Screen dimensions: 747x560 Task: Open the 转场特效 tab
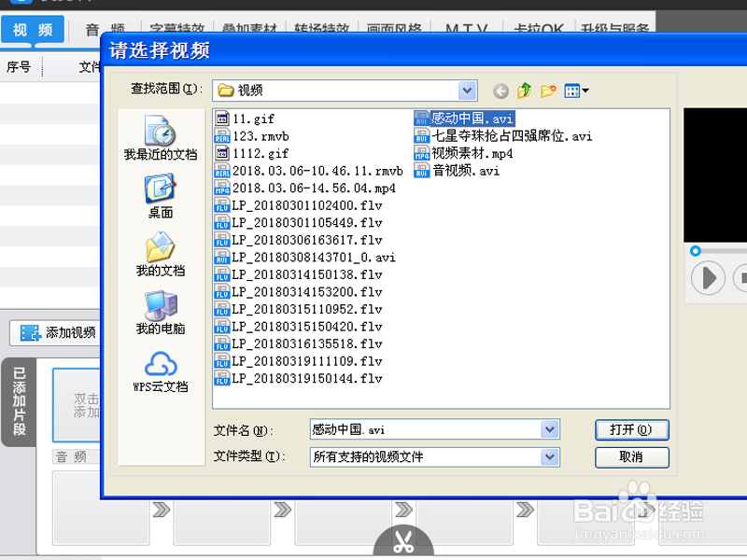click(322, 29)
